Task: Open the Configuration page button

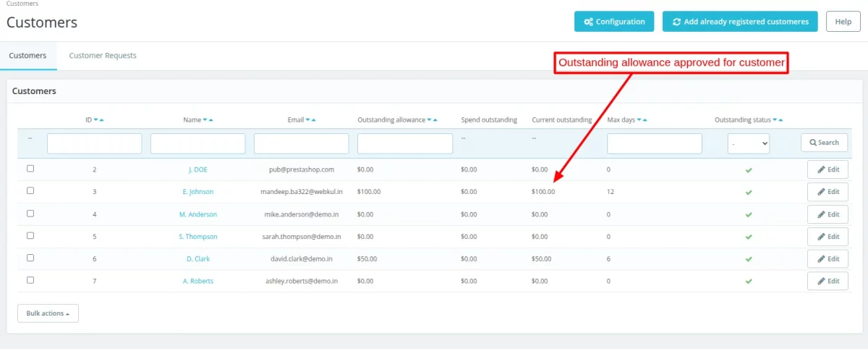Action: coord(614,22)
